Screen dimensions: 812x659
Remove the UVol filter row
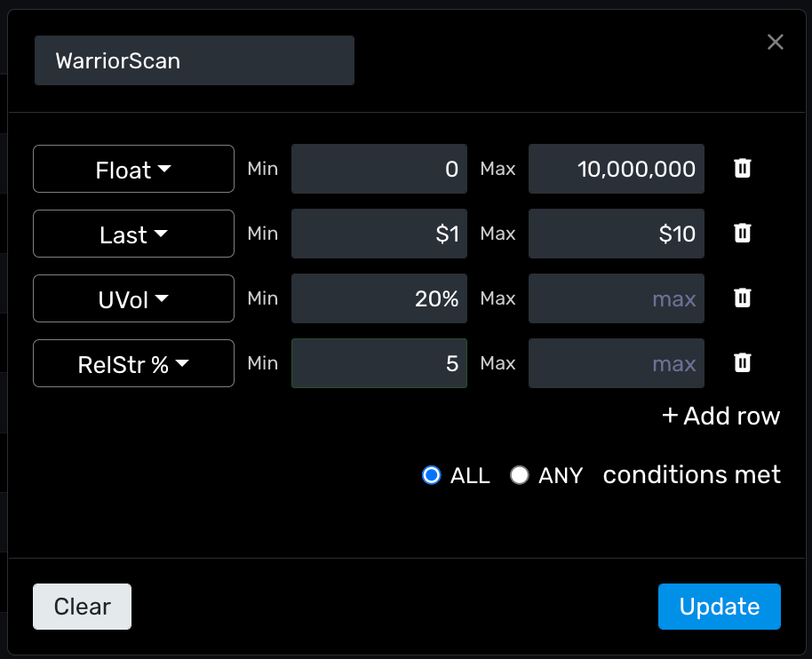click(x=743, y=298)
